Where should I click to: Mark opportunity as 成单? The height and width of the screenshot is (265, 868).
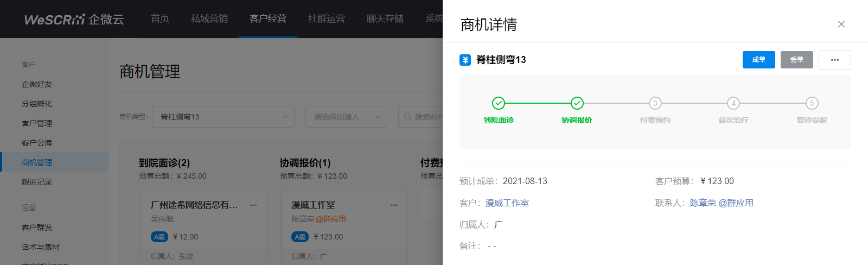[x=758, y=60]
